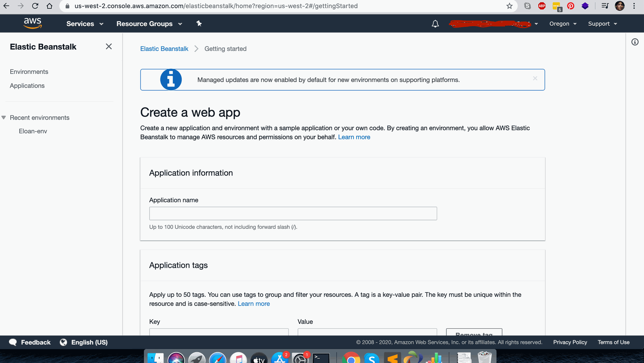
Task: Open the Pinterest extension
Action: (x=571, y=6)
